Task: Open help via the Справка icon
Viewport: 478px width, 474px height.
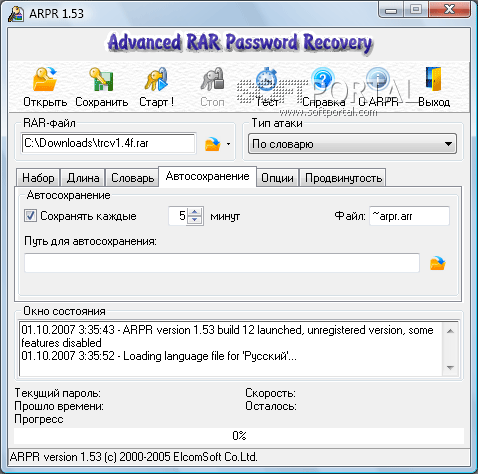Action: pyautogui.click(x=322, y=80)
